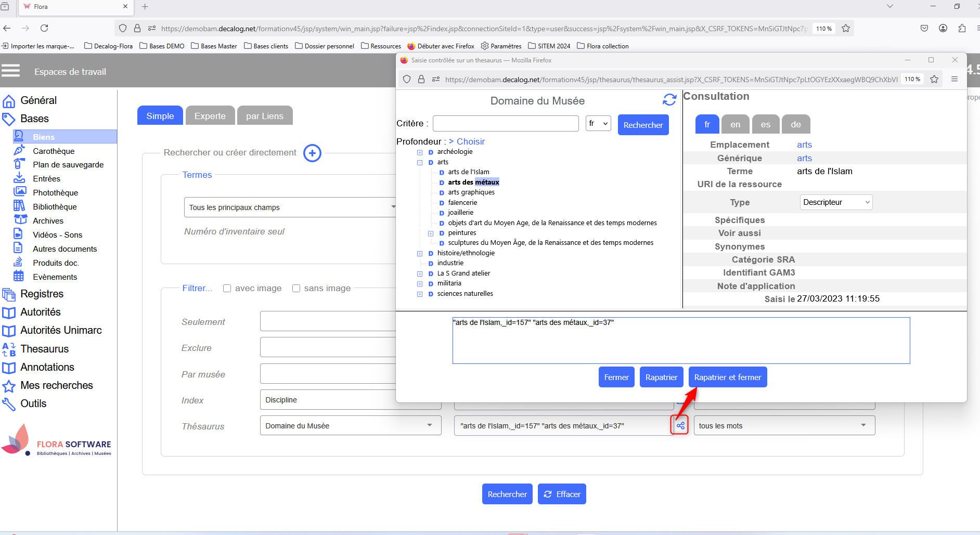Tick the sans image checkbox
The image size is (980, 535).
[296, 289]
